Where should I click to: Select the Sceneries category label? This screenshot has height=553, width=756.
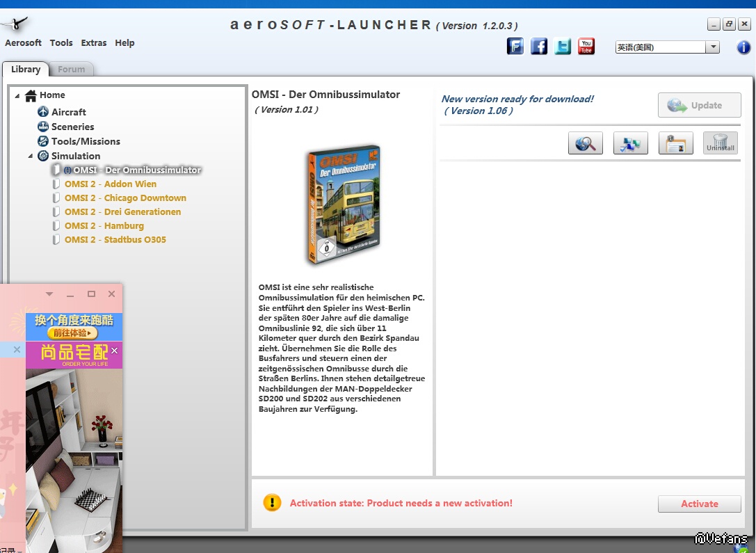point(73,127)
